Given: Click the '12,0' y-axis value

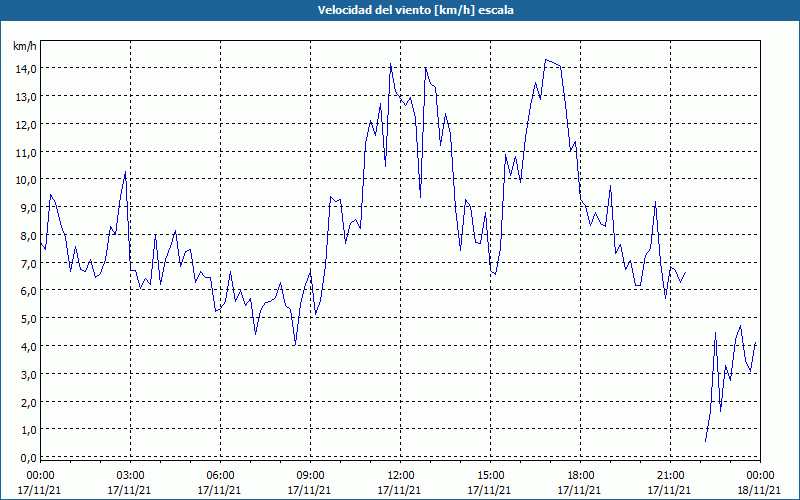Looking at the screenshot, I should point(24,124).
